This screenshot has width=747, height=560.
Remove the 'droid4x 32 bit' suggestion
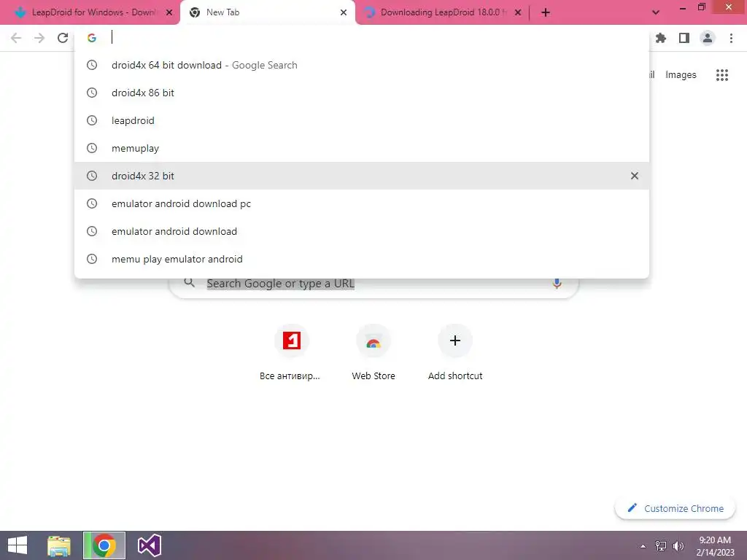point(635,176)
